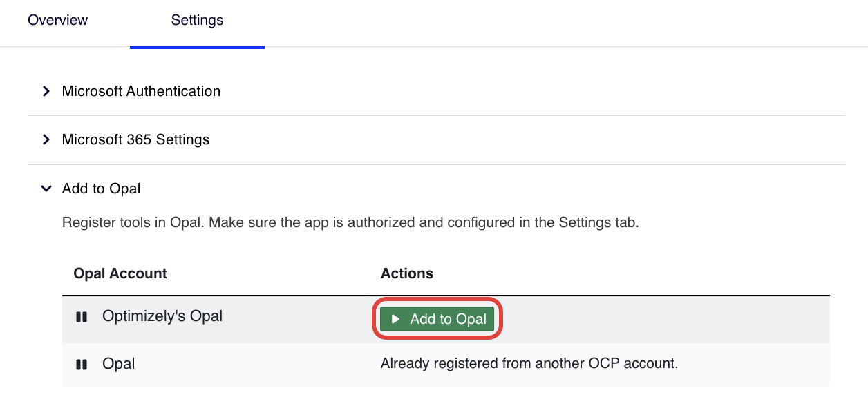Expand Microsoft 365 Settings chevron arrow
868x406 pixels.
[x=46, y=139]
